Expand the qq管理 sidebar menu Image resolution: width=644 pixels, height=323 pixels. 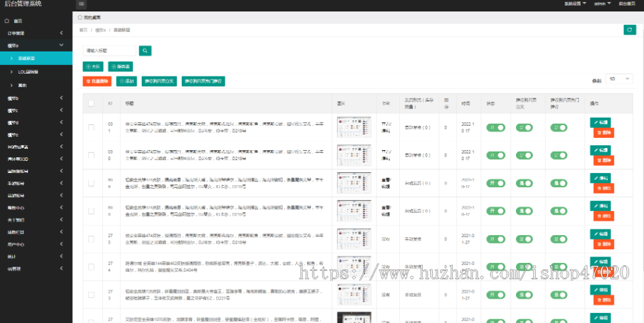tap(36, 269)
